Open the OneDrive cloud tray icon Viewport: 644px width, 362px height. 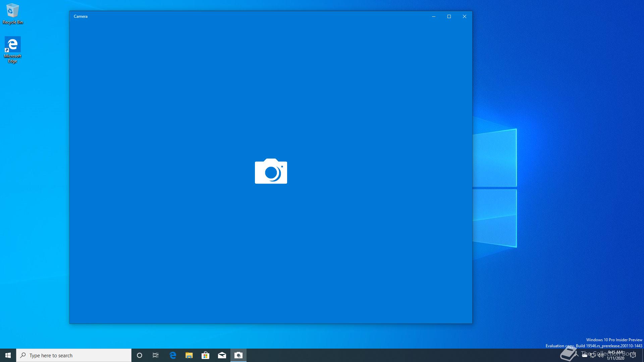point(585,355)
